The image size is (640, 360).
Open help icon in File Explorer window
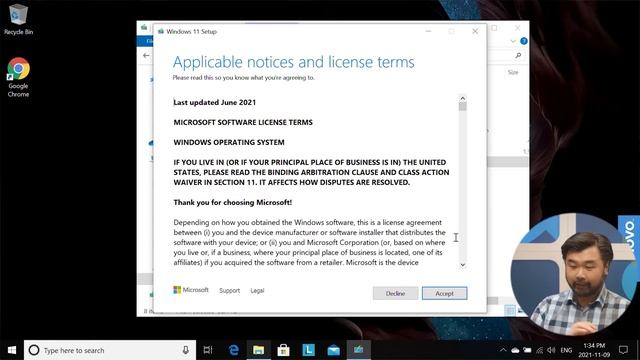[x=524, y=41]
